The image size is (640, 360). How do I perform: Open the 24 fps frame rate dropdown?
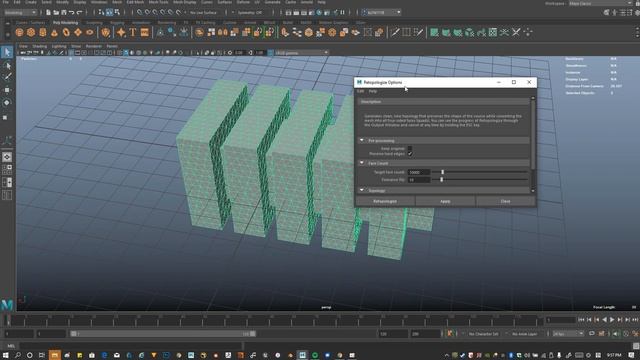[568, 334]
